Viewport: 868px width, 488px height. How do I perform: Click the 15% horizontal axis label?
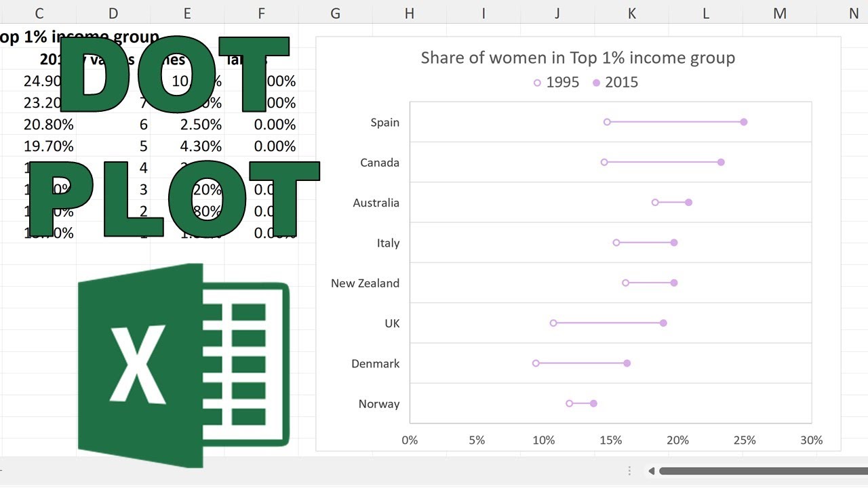click(x=611, y=441)
